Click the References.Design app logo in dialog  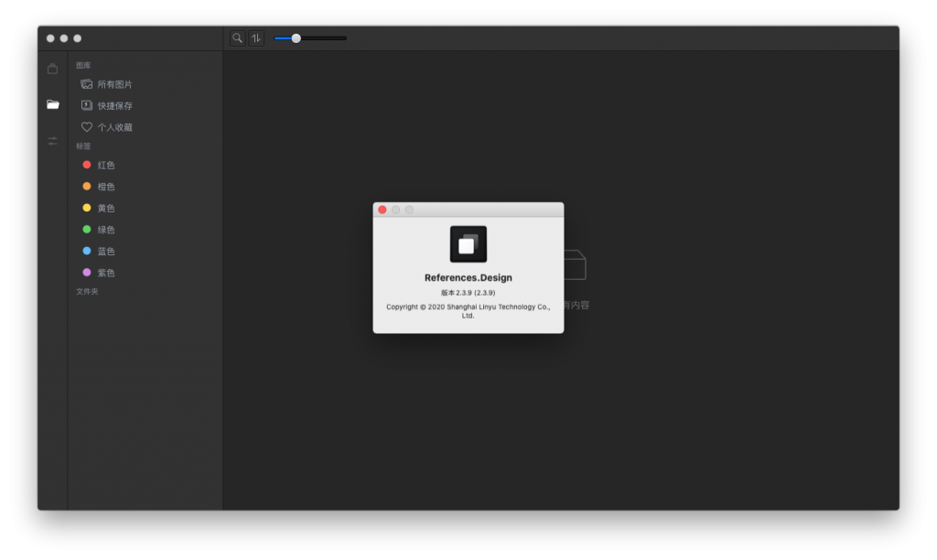(468, 243)
